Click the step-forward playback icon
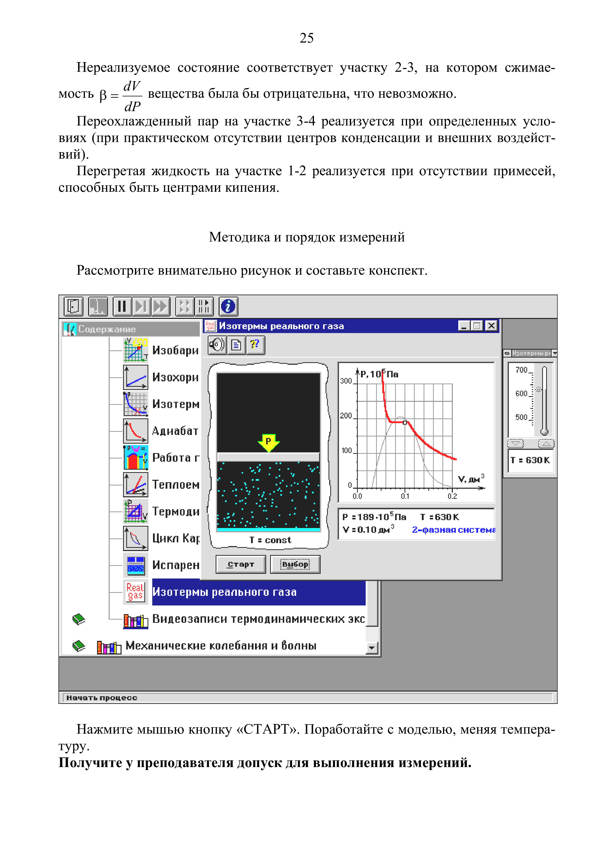The height and width of the screenshot is (868, 614). [x=141, y=306]
